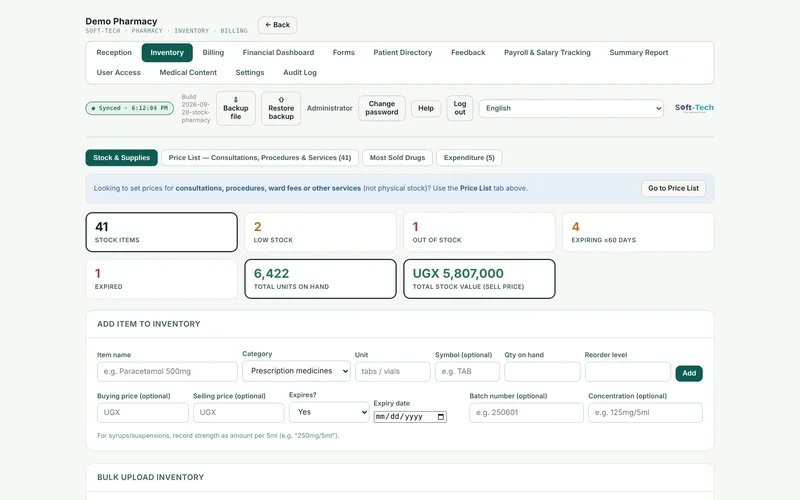The width and height of the screenshot is (800, 500).
Task: Click the BULK UPLOAD INVENTORY heading
Action: pos(151,477)
